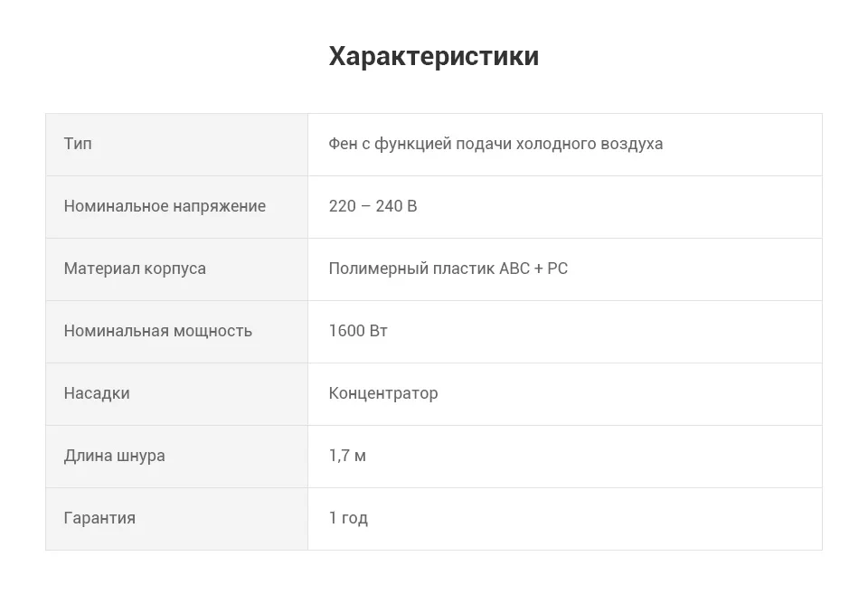Screen dimensions: 868x594
Task: Click the Полимерный пластик ABC + PC value
Action: 448,269
